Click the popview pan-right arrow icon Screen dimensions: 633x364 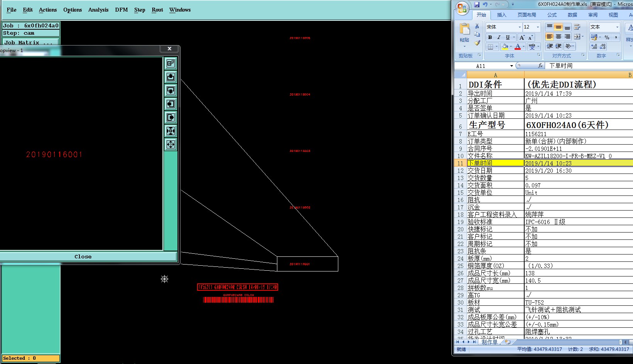(x=170, y=117)
